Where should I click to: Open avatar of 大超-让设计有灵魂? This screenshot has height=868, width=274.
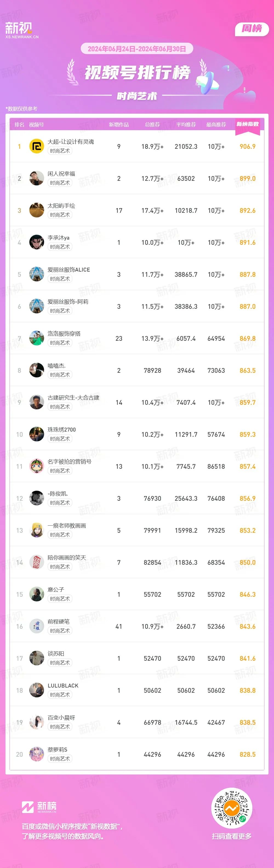click(x=36, y=146)
